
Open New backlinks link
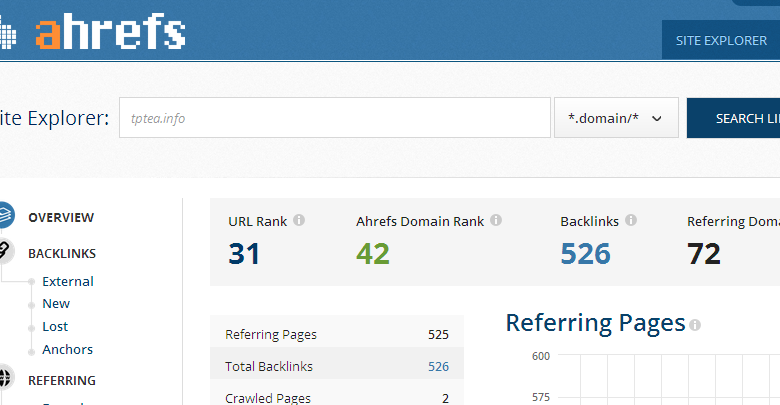[x=56, y=304]
